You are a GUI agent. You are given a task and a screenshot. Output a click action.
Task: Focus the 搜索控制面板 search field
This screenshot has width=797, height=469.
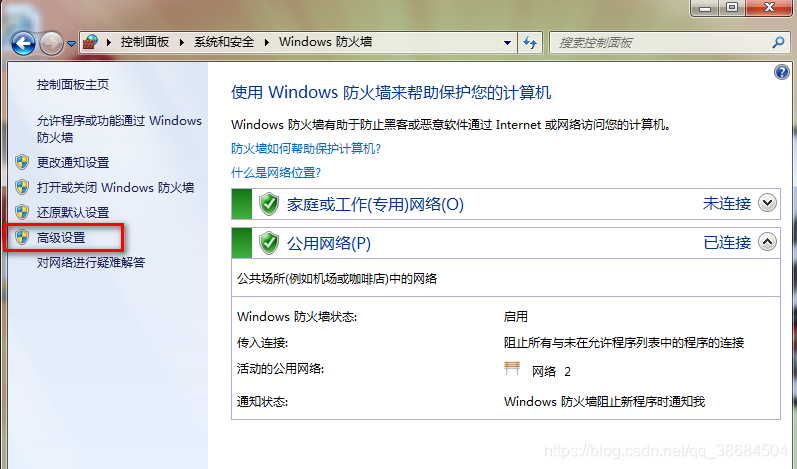click(x=669, y=43)
